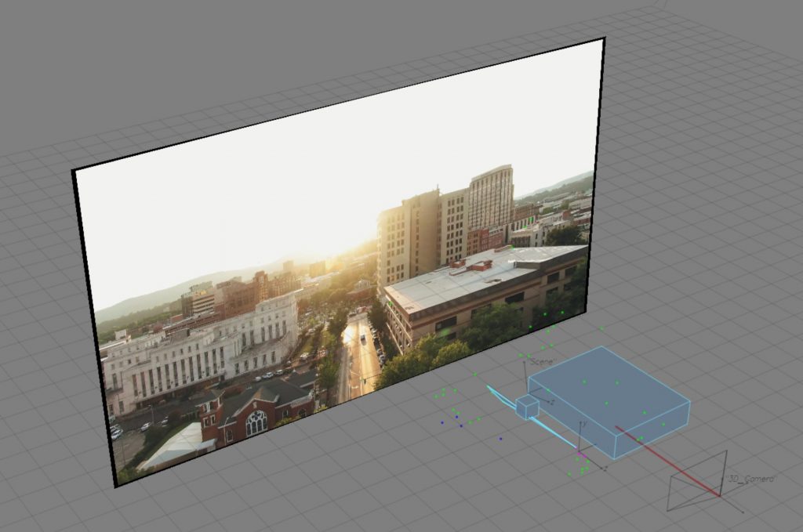Image resolution: width=803 pixels, height=532 pixels.
Task: Select the magenta point at the axis origin
Action: (580, 454)
